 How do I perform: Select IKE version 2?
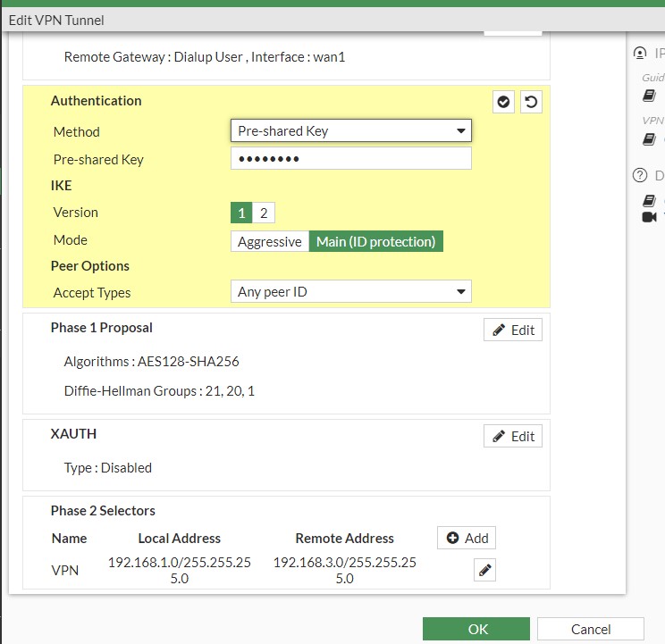(x=264, y=213)
